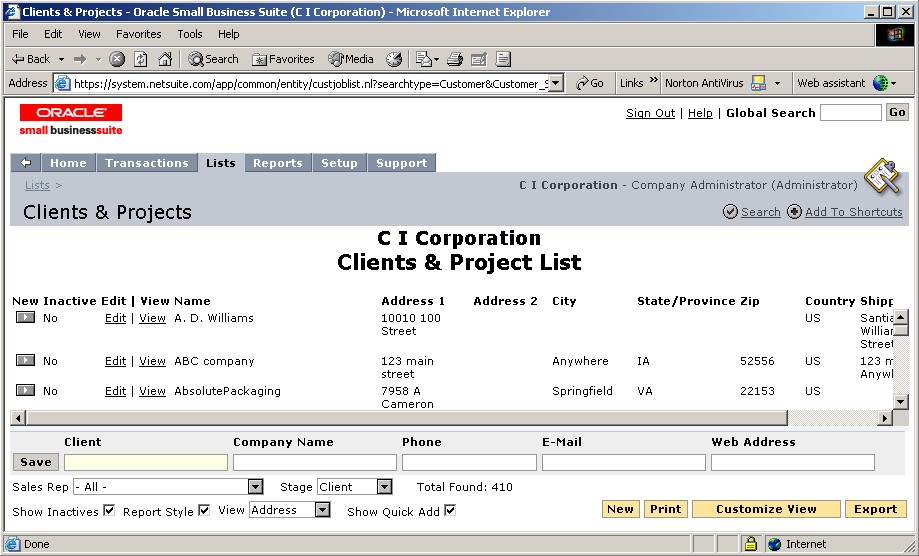Click the E-Mail quick add input field
This screenshot has height=556, width=919.
624,462
